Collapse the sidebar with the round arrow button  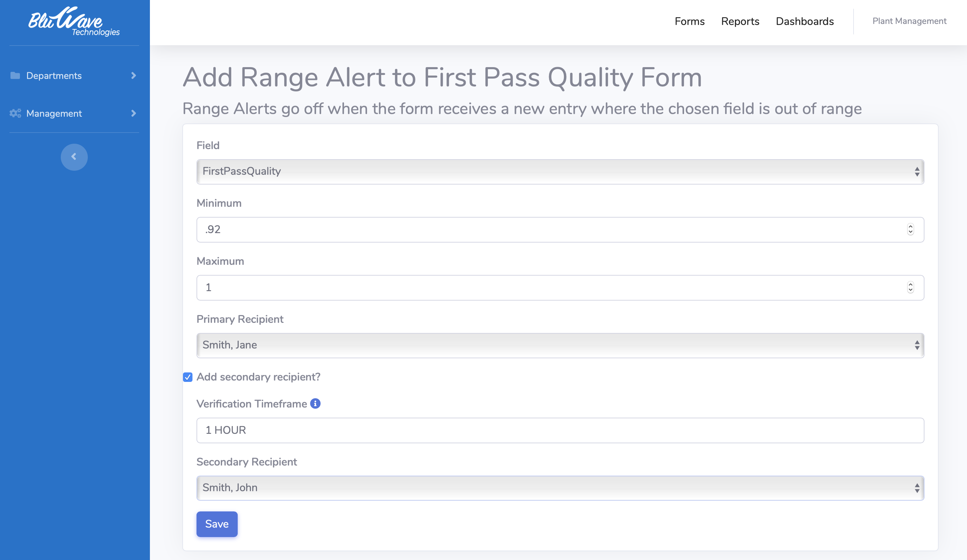[74, 157]
